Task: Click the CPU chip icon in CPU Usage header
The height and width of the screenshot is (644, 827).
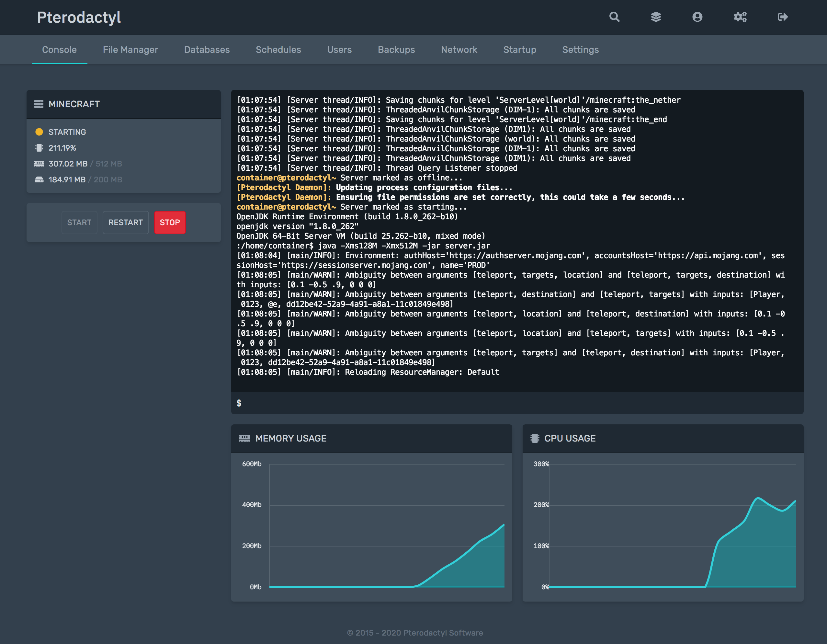Action: (x=535, y=438)
